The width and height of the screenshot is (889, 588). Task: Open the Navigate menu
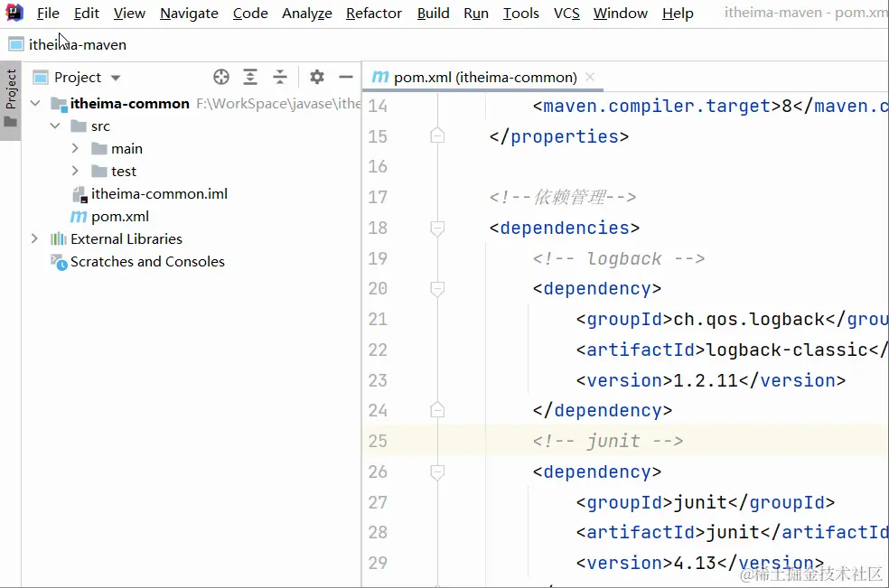pyautogui.click(x=189, y=13)
